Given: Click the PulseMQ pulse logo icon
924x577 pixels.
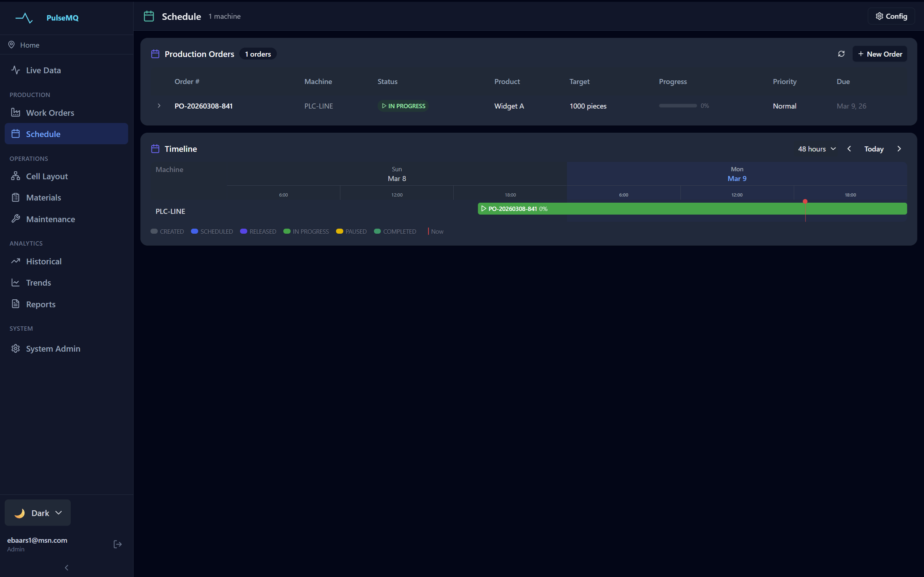Looking at the screenshot, I should (24, 18).
